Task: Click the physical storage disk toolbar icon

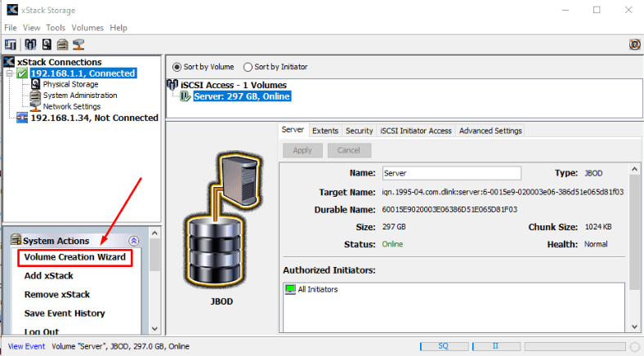Action: 47,44
